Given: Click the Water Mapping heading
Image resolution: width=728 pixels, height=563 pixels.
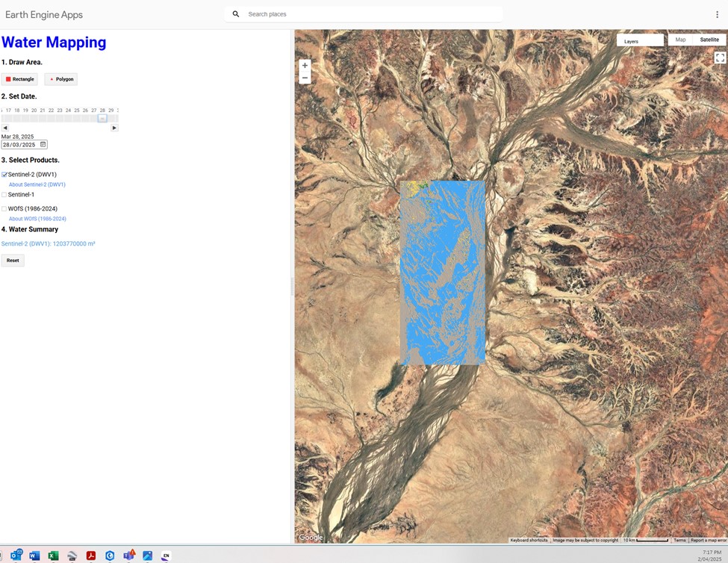Looking at the screenshot, I should 54,43.
